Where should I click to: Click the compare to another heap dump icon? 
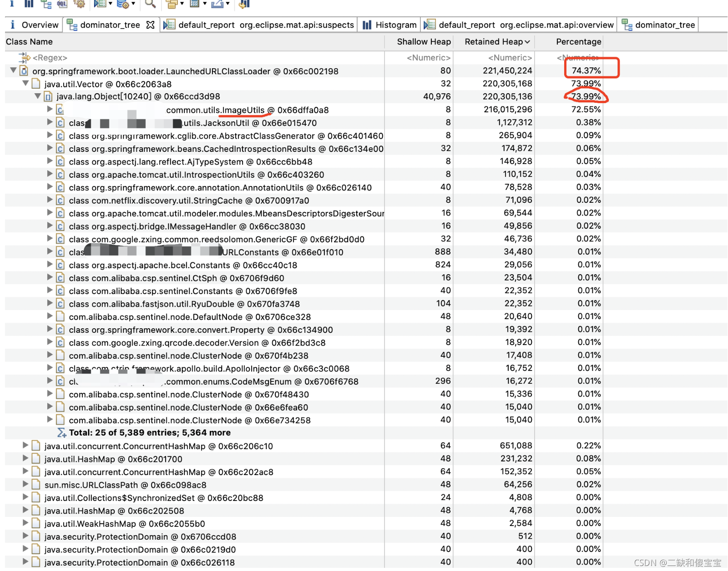coord(244,4)
